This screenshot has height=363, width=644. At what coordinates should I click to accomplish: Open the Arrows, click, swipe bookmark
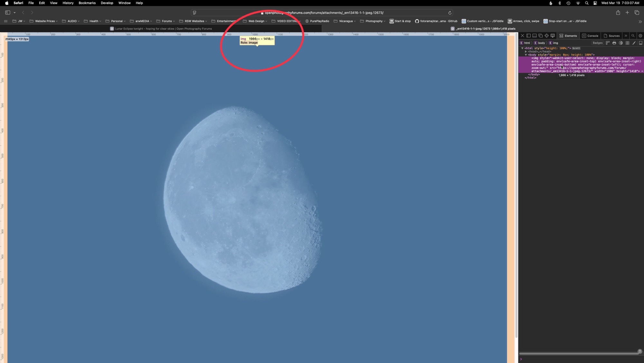tap(523, 21)
